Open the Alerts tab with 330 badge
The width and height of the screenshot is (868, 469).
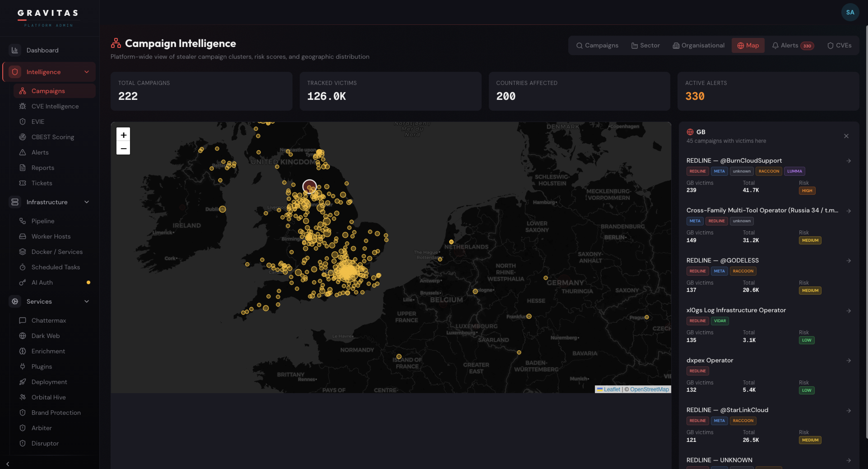793,46
